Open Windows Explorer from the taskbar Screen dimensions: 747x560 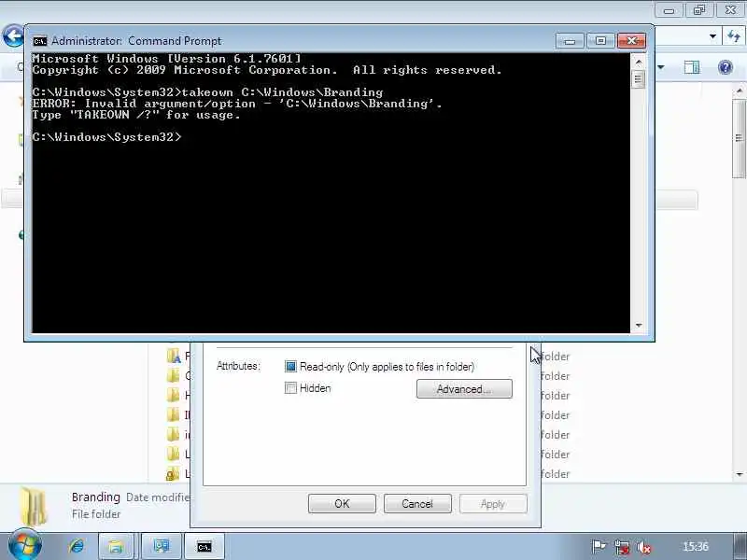[116, 546]
